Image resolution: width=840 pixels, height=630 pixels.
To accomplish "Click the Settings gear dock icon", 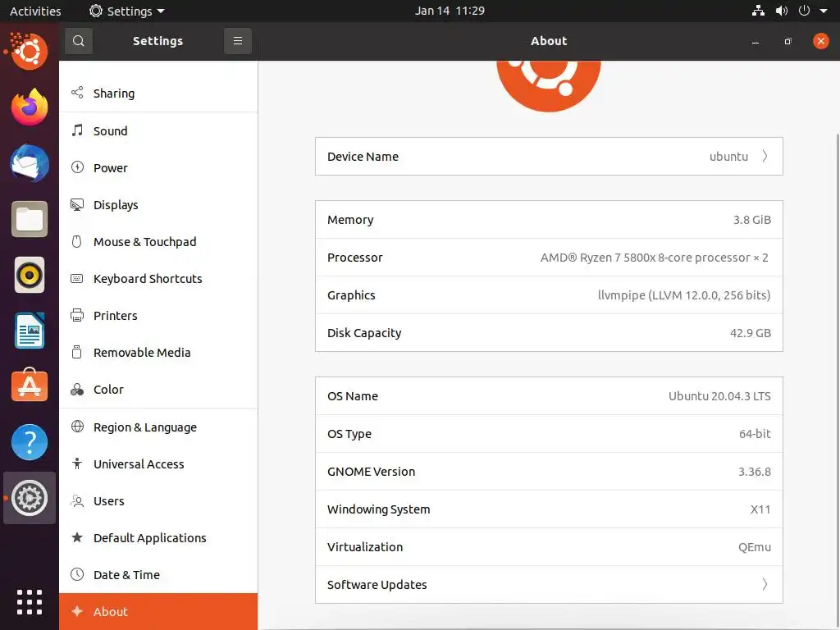I will 30,498.
